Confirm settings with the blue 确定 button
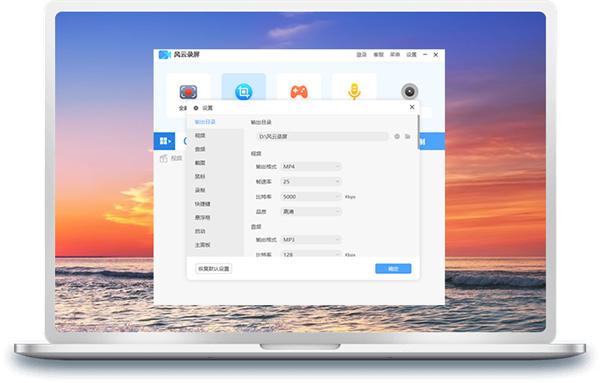 pyautogui.click(x=393, y=269)
